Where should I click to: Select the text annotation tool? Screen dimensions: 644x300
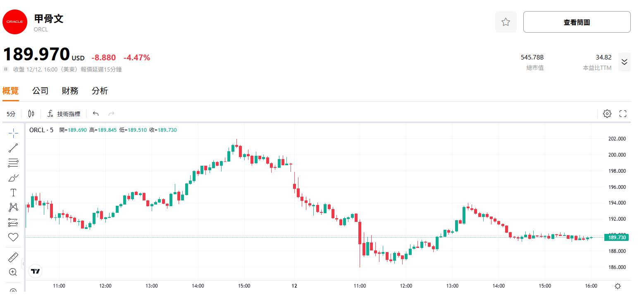[13, 193]
